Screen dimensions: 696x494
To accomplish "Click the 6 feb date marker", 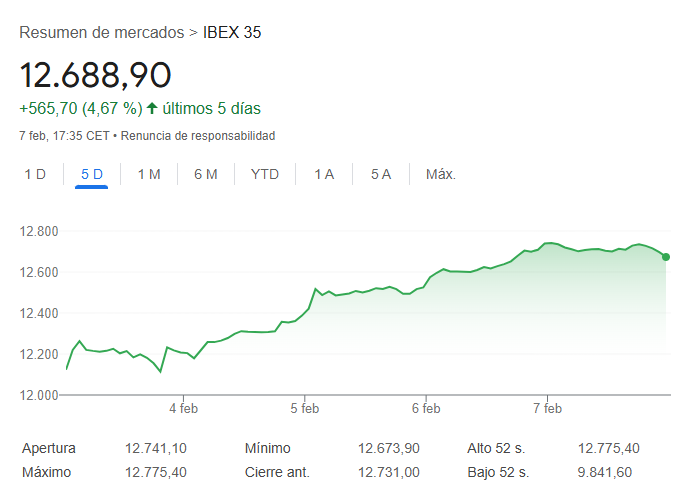I will click(426, 408).
